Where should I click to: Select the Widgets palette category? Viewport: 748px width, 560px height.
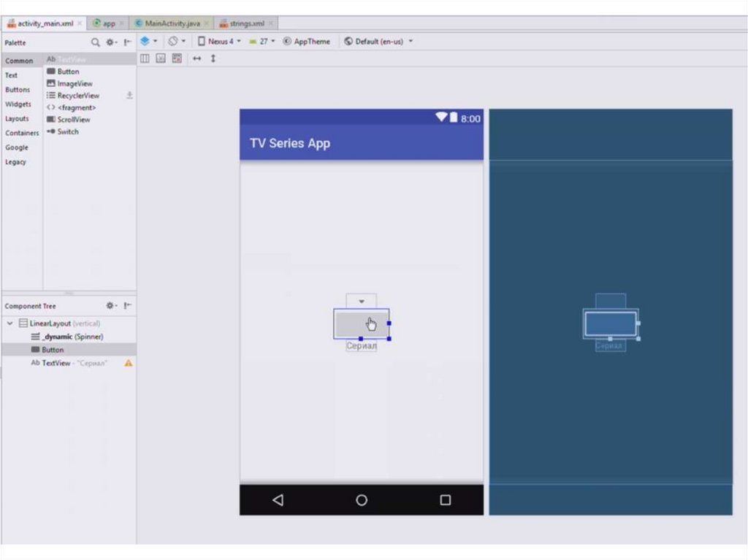coord(18,104)
